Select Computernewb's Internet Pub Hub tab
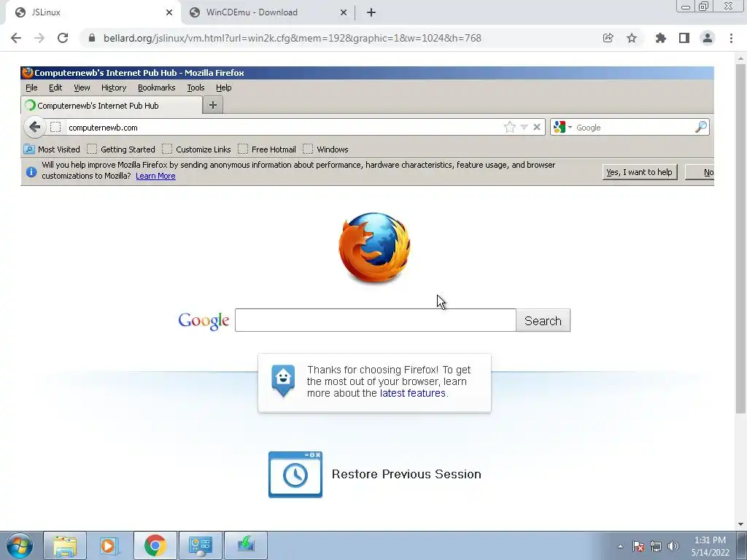 click(112, 105)
